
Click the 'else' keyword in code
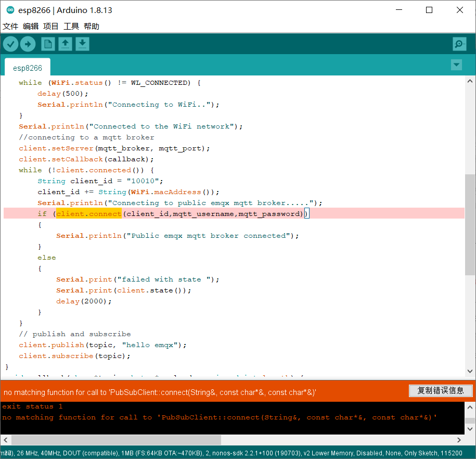47,258
